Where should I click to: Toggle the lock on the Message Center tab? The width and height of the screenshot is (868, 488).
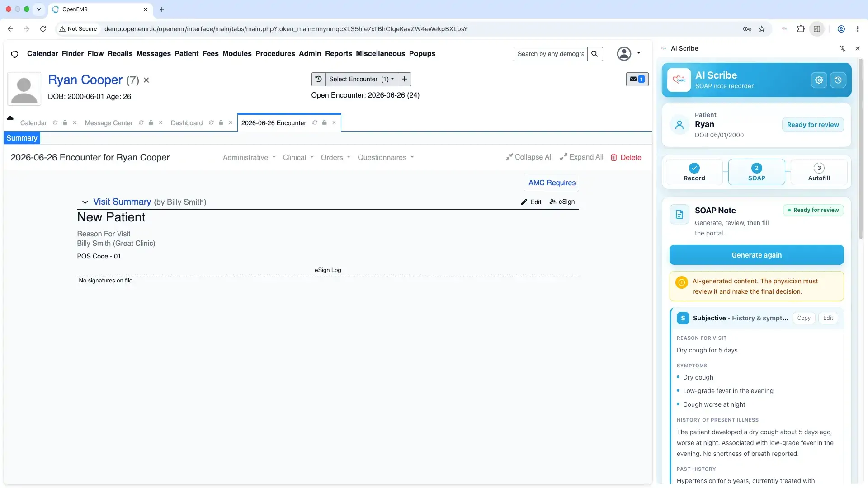151,123
